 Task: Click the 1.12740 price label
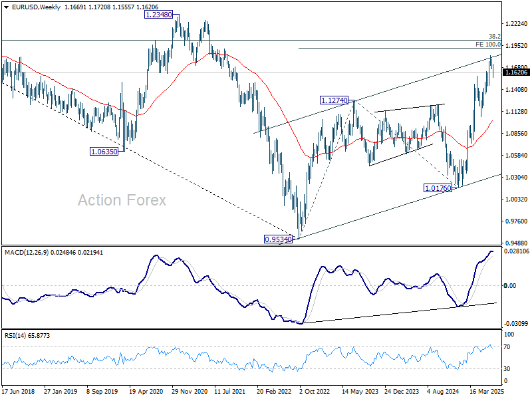[334, 100]
